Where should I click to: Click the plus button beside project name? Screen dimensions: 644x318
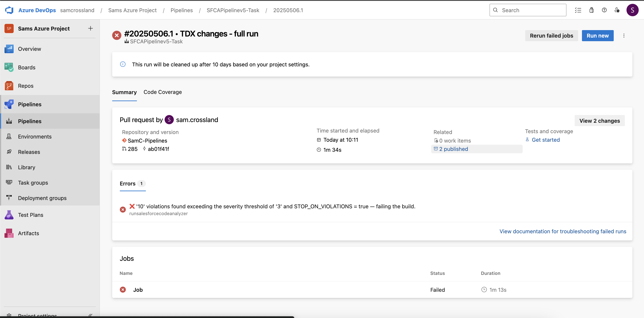coord(90,29)
